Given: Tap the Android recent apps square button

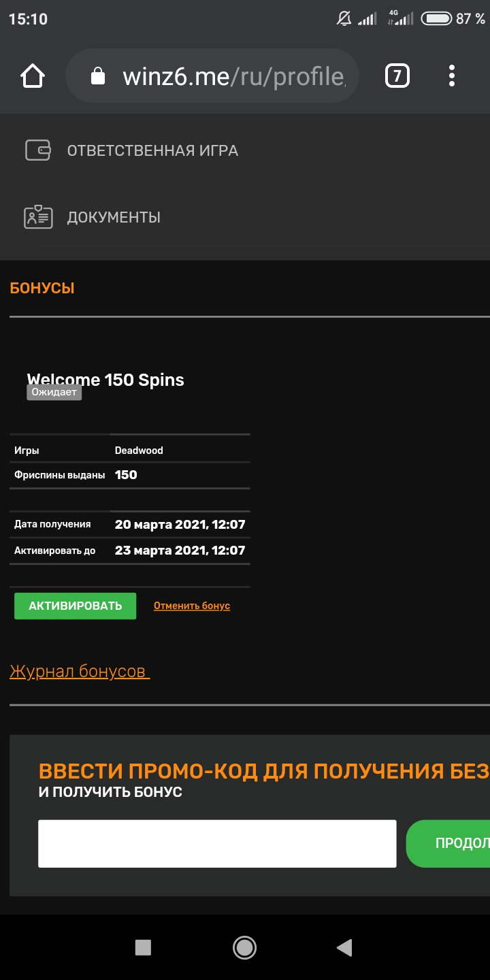Looking at the screenshot, I should pyautogui.click(x=143, y=947).
